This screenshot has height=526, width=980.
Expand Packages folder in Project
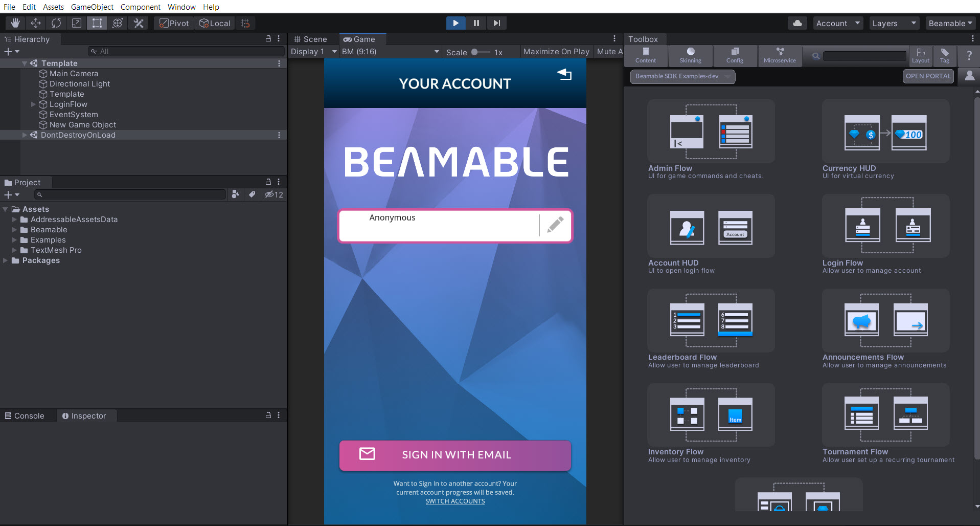click(x=5, y=260)
